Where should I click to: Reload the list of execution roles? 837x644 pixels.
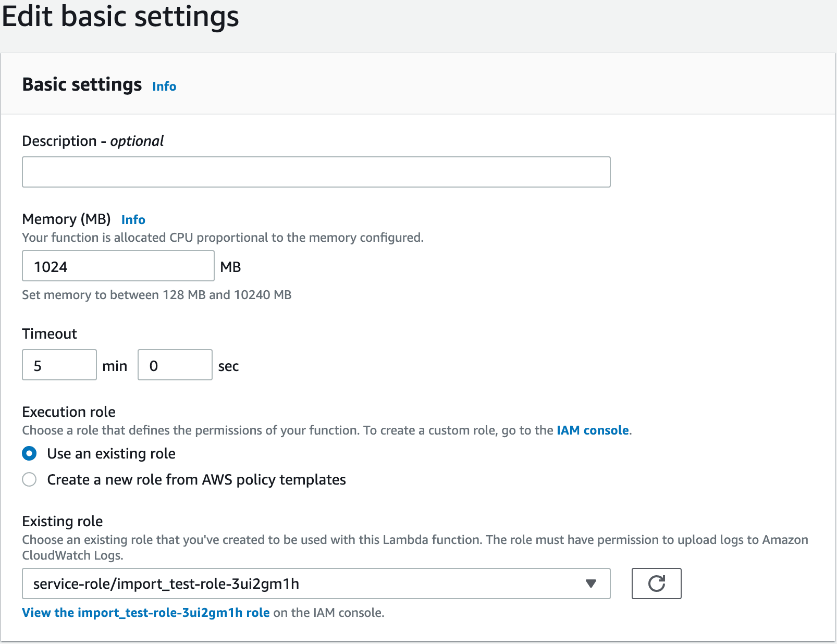656,584
